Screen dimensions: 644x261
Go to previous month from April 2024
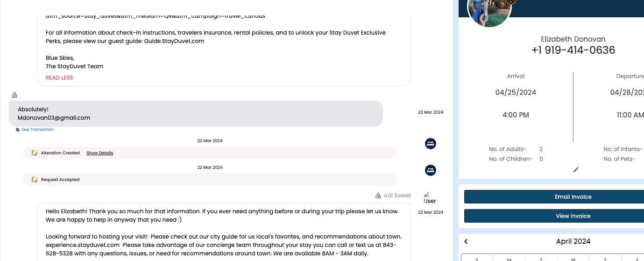click(x=466, y=241)
